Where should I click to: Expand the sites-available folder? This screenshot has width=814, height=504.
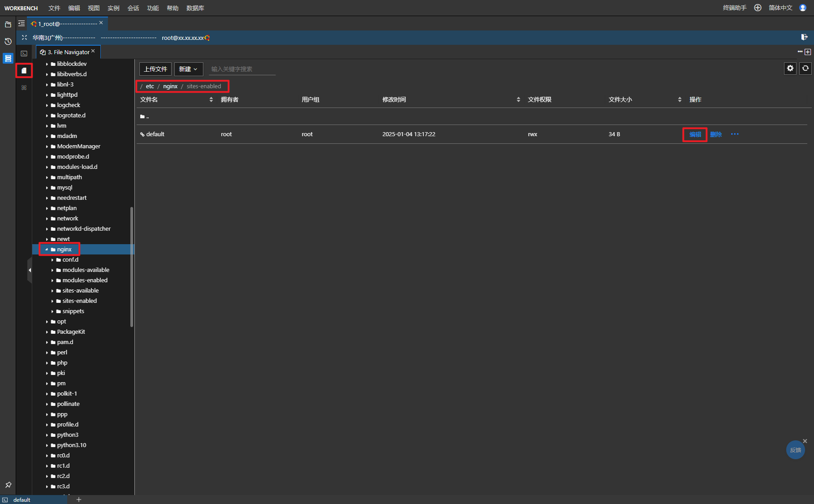(x=52, y=291)
